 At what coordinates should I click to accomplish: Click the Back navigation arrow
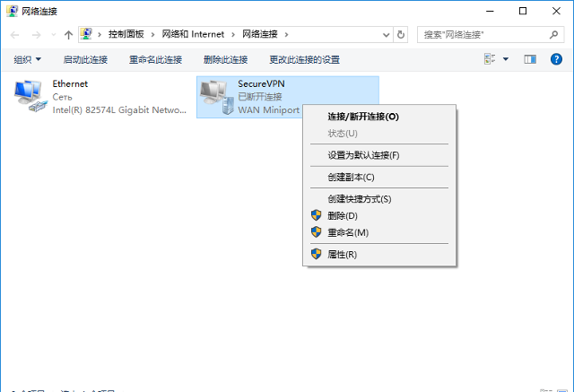point(14,35)
